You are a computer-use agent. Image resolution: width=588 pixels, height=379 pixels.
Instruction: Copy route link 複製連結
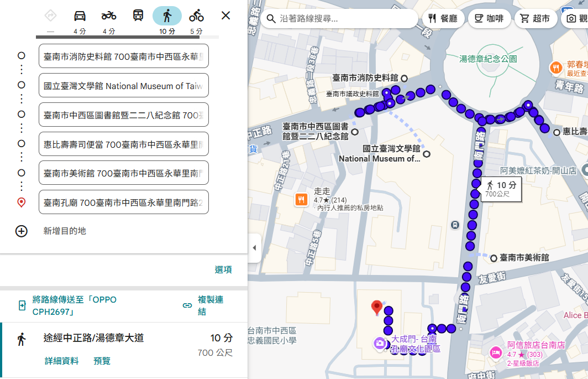pyautogui.click(x=211, y=305)
